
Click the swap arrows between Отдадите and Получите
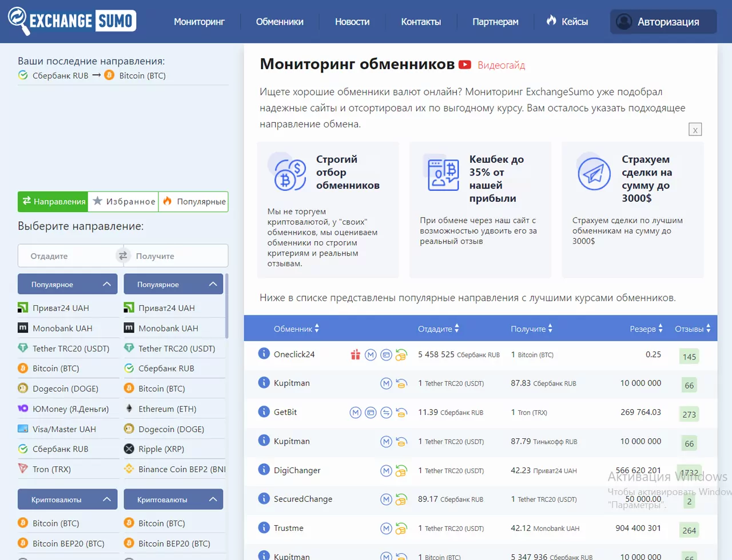coord(122,255)
